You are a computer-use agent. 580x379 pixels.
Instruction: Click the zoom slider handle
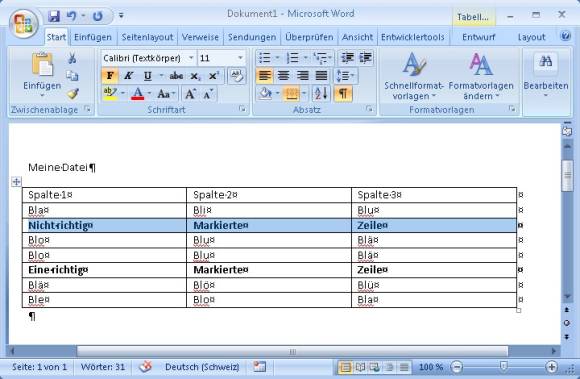point(503,366)
